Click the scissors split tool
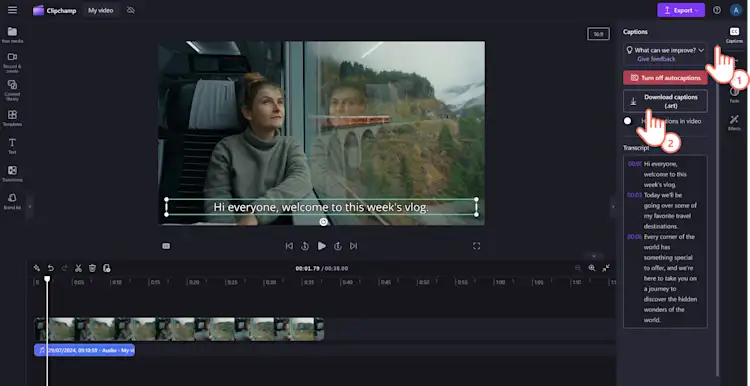The width and height of the screenshot is (750, 386). click(x=78, y=268)
